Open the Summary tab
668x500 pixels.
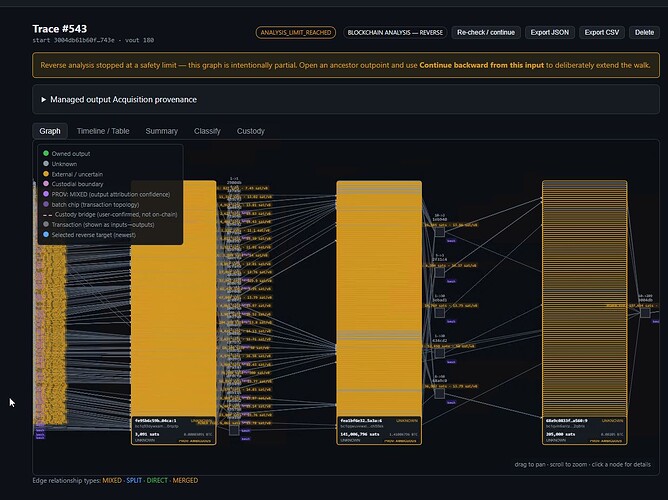pos(161,131)
